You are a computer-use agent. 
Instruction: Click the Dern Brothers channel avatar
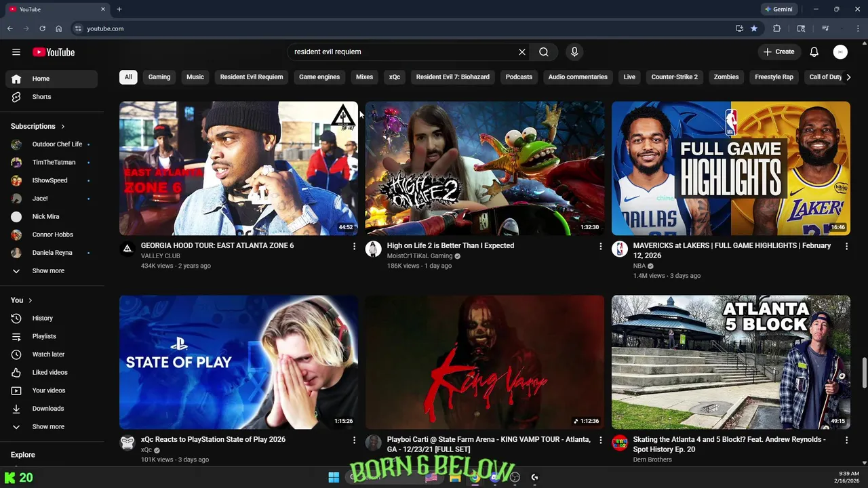620,443
